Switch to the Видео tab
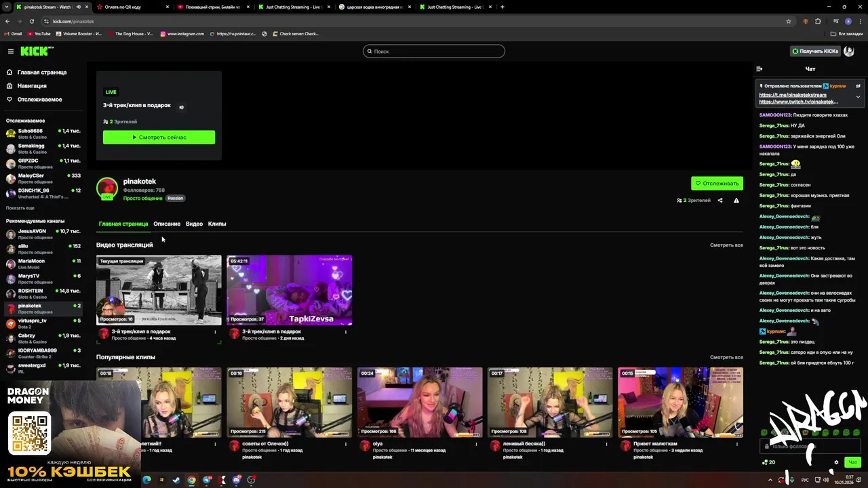The image size is (868, 488). click(x=194, y=224)
